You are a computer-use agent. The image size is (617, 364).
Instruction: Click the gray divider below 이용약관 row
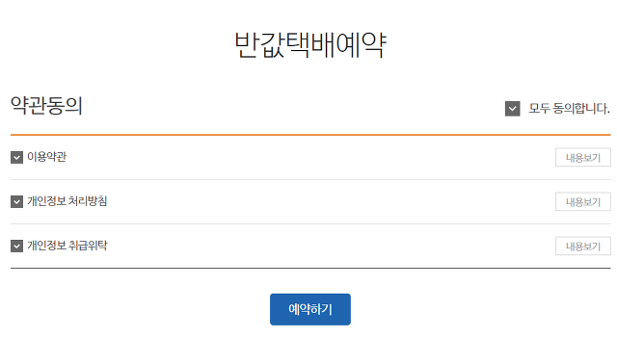point(310,180)
